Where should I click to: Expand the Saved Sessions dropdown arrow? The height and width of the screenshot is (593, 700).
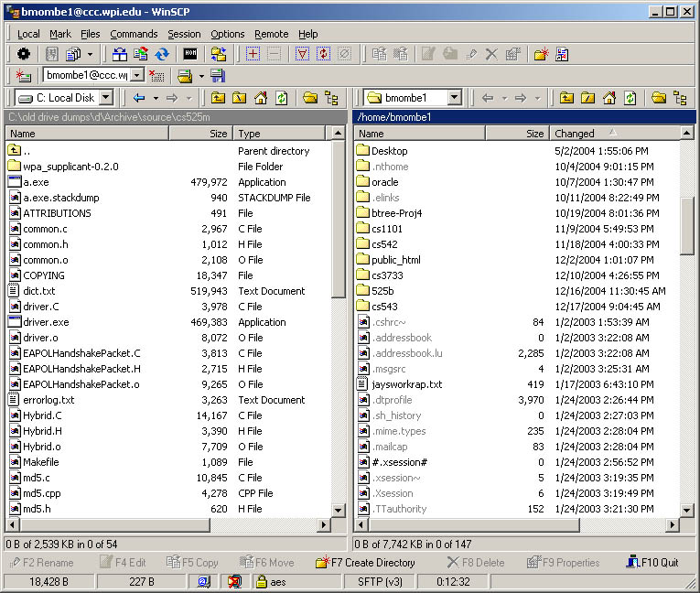tap(201, 76)
